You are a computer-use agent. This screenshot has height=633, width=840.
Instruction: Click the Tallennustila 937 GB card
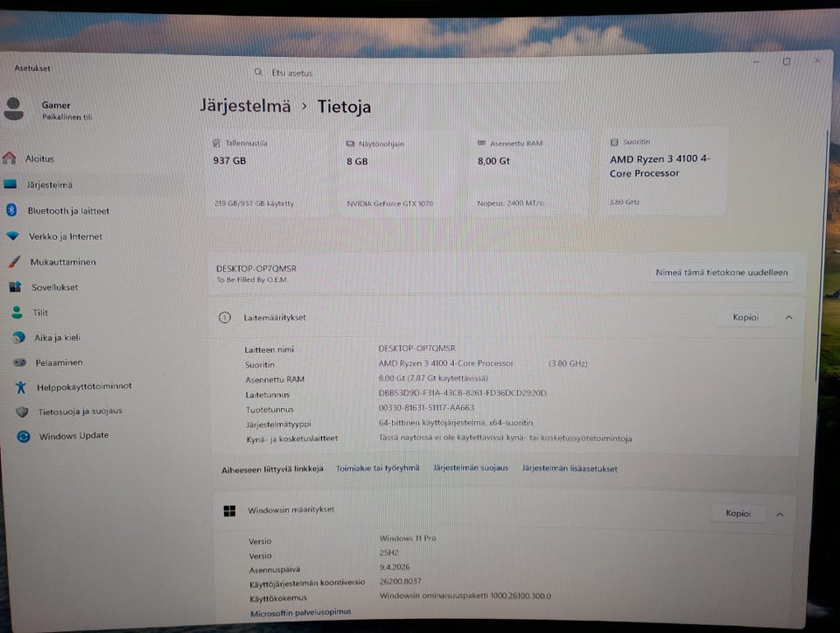266,172
